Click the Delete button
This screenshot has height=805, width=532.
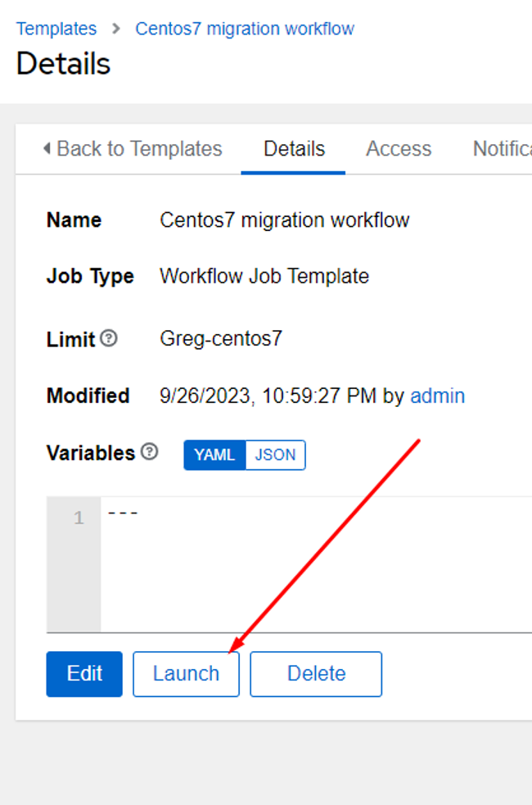coord(316,674)
